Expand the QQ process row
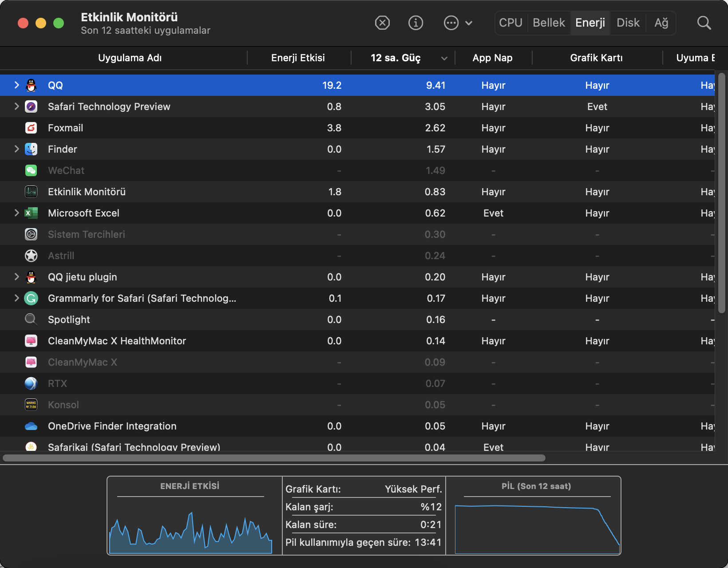The height and width of the screenshot is (568, 728). (16, 85)
